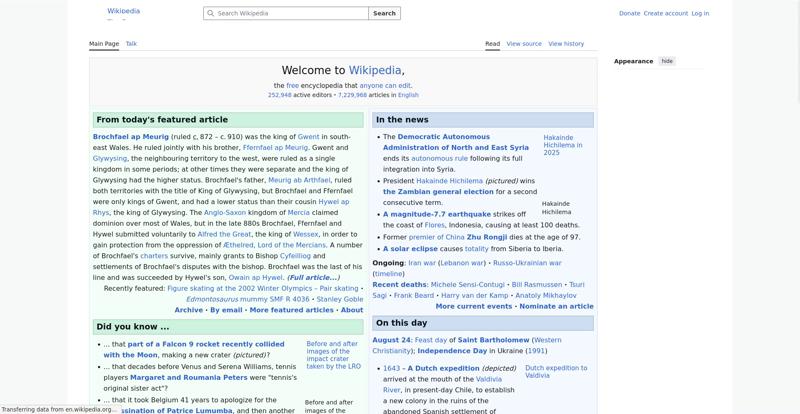The image size is (800, 414).
Task: Open the View history tab
Action: click(x=566, y=44)
